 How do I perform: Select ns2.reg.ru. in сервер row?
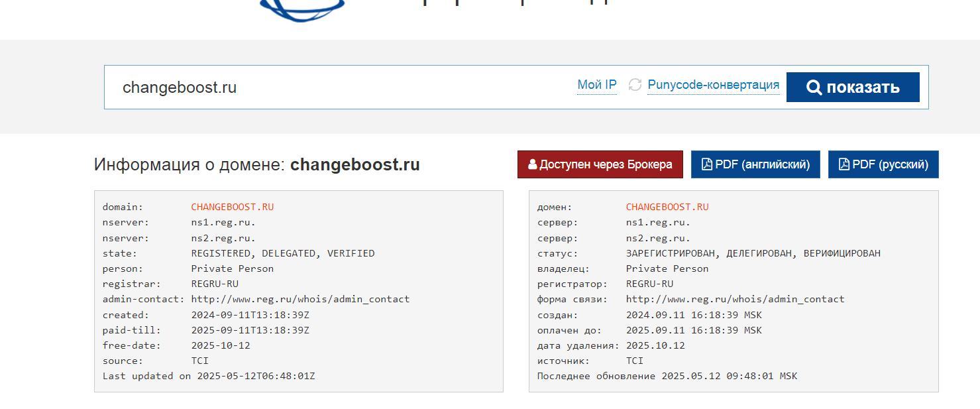click(658, 238)
